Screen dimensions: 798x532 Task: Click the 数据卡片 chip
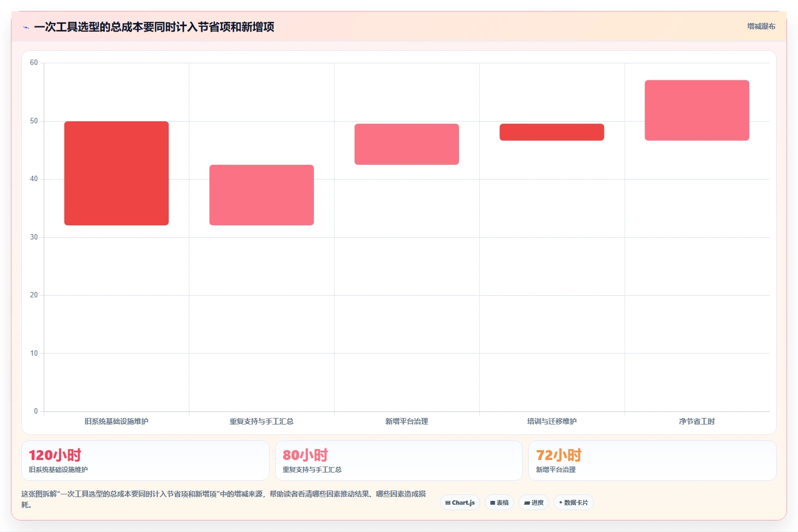(x=574, y=503)
